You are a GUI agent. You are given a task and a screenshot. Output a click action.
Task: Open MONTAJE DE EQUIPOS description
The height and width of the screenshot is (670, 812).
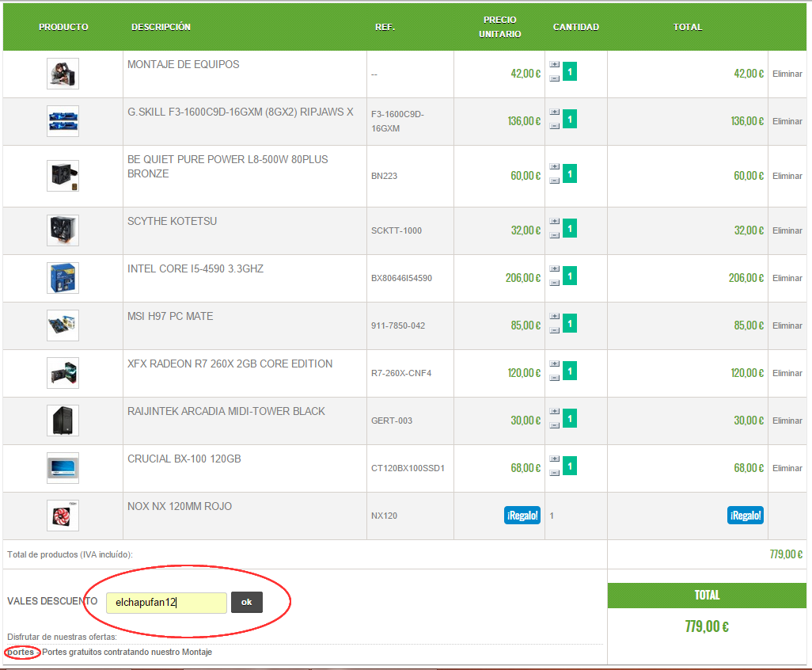coord(184,64)
